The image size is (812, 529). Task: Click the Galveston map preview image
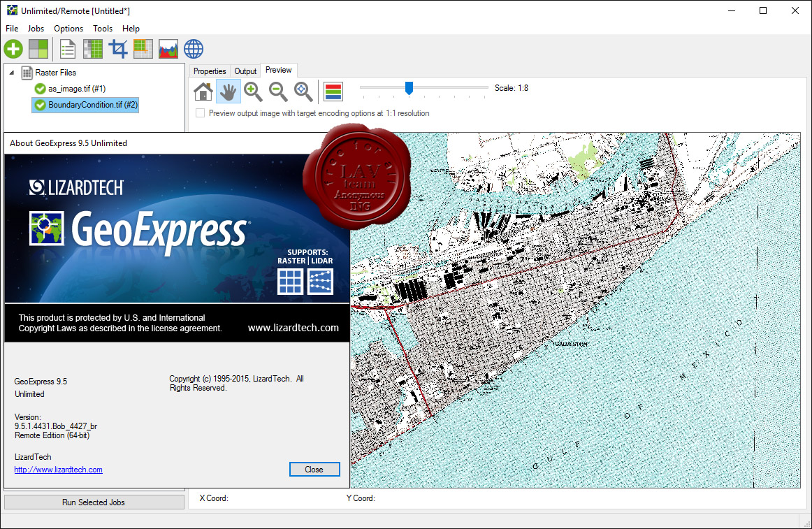click(x=575, y=310)
